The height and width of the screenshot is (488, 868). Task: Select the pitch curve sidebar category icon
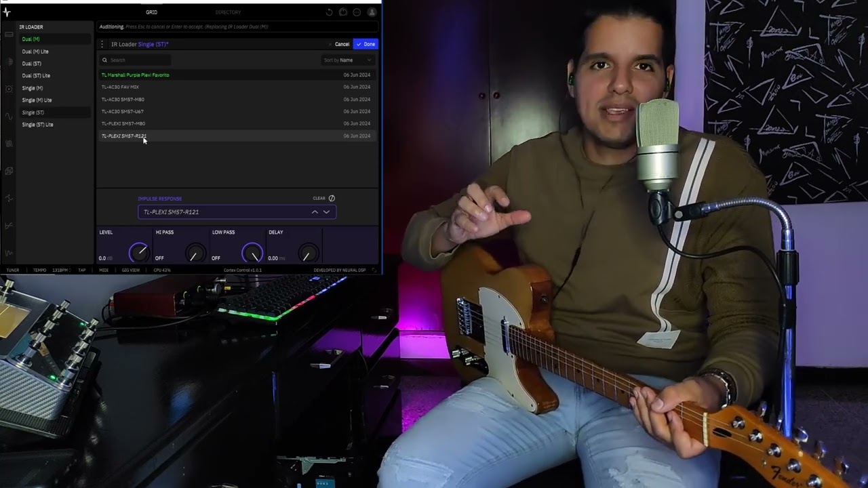coord(9,198)
